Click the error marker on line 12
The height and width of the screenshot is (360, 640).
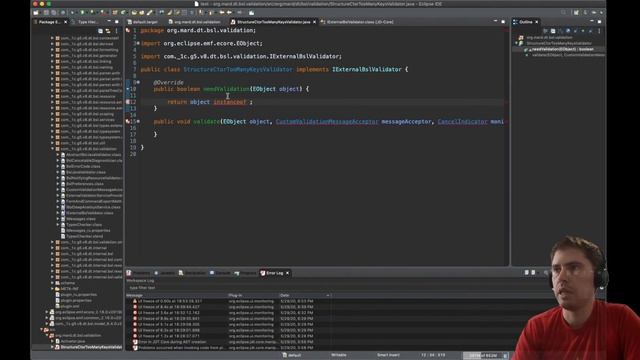point(128,102)
